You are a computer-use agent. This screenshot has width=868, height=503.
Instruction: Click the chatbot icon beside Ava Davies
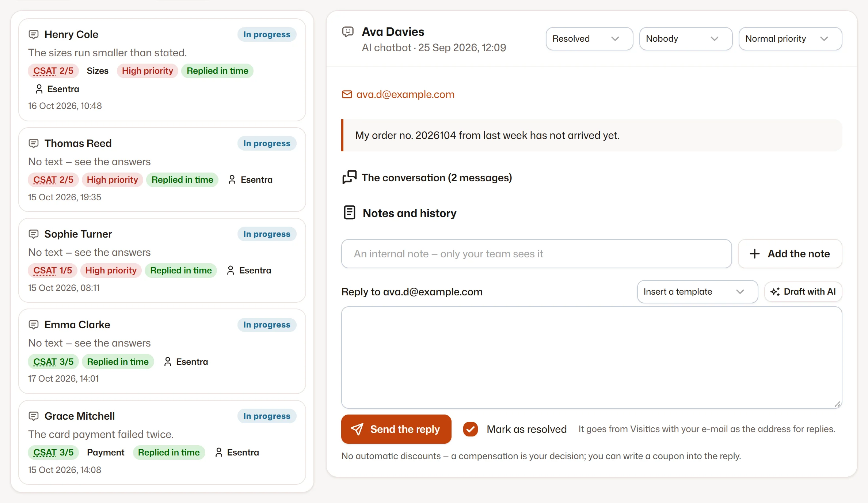[348, 32]
